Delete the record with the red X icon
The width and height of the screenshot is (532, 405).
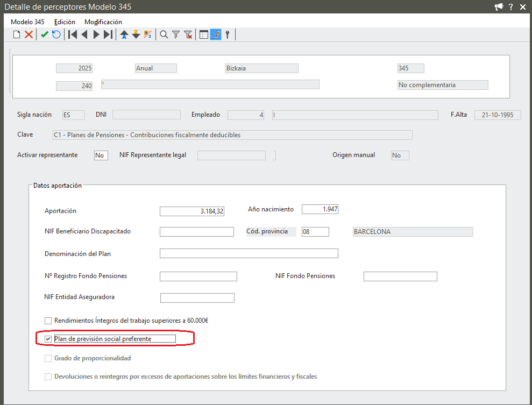point(29,35)
